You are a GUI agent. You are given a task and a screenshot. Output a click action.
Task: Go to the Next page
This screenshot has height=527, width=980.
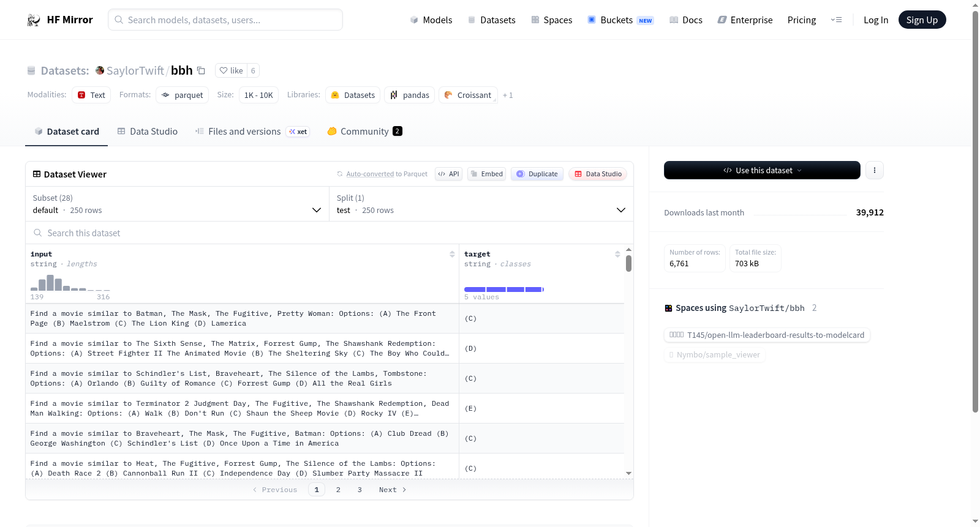coord(393,490)
